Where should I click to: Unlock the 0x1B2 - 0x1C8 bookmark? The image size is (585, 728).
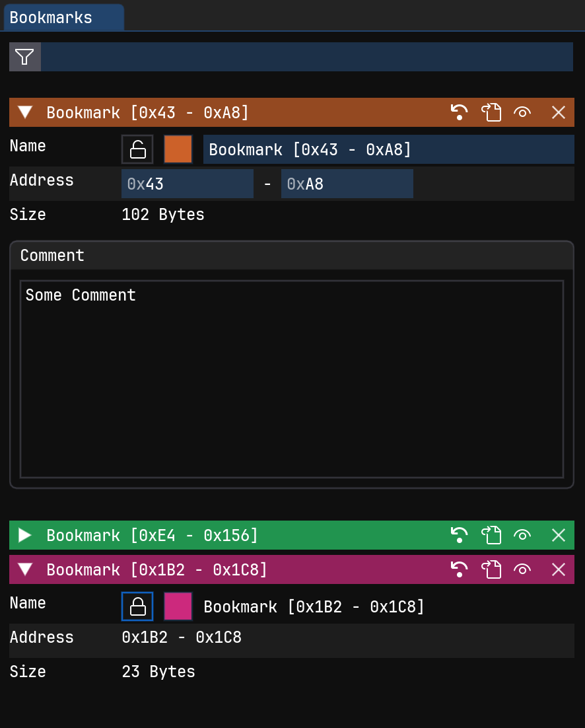(137, 606)
